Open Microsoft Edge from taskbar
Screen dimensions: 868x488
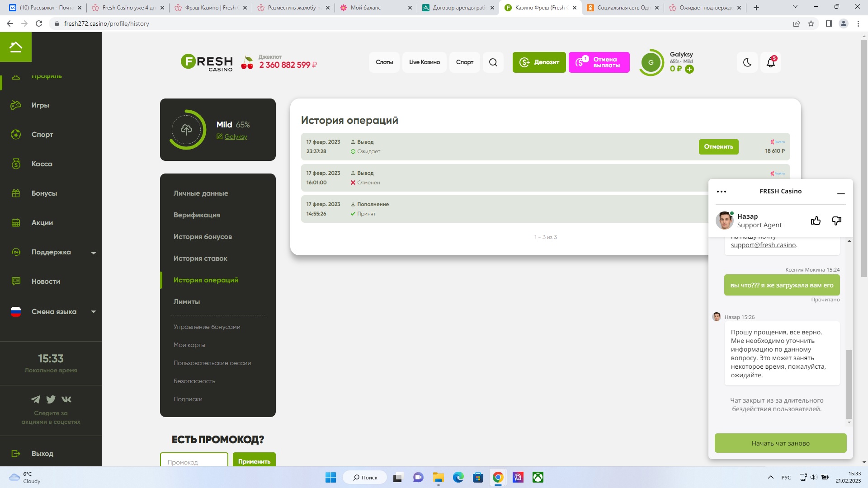click(458, 477)
